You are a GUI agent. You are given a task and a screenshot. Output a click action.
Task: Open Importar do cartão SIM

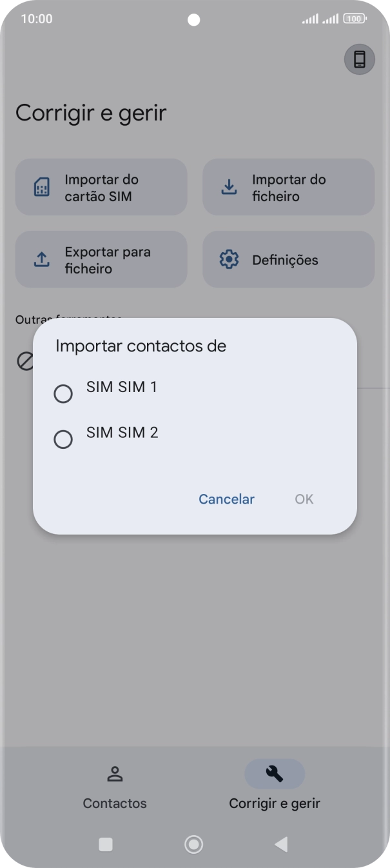[101, 187]
